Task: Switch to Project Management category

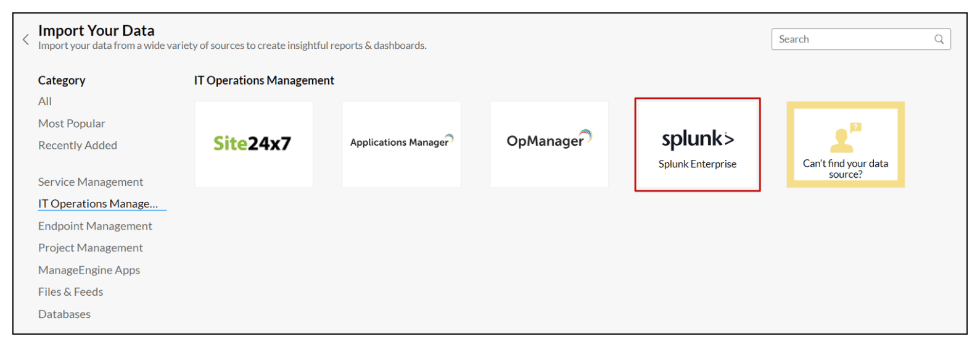Action: (91, 248)
